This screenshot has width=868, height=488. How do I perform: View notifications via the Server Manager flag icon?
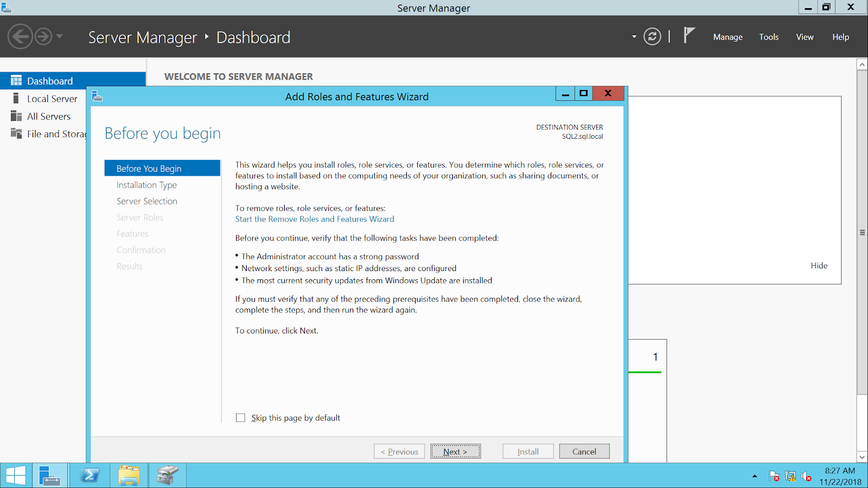[x=688, y=36]
